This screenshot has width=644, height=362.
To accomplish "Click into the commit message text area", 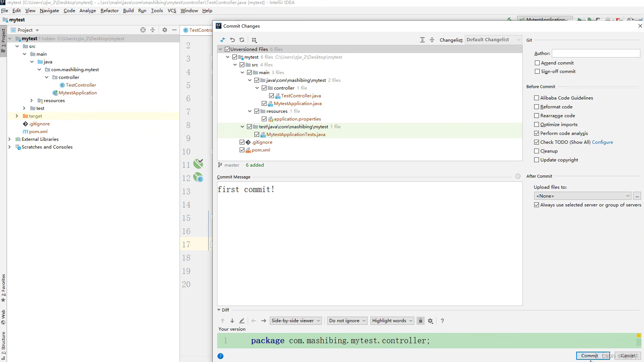I will tap(370, 243).
